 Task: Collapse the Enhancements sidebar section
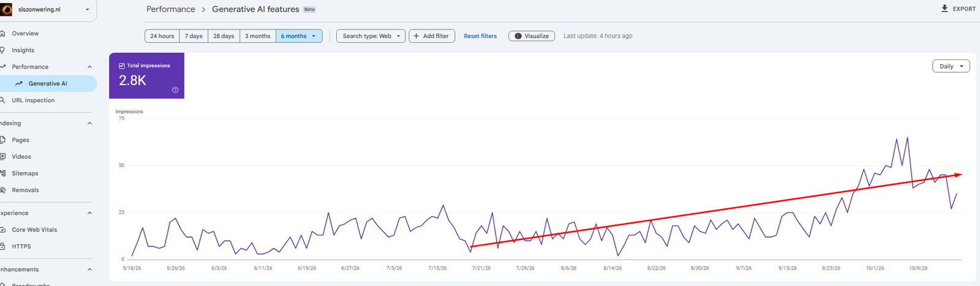point(89,269)
